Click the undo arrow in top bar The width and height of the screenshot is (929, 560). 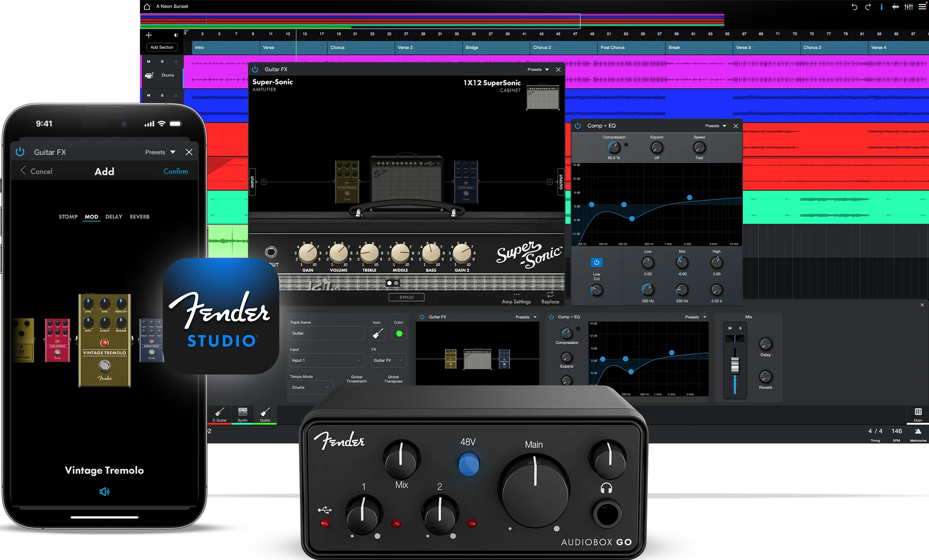point(854,7)
